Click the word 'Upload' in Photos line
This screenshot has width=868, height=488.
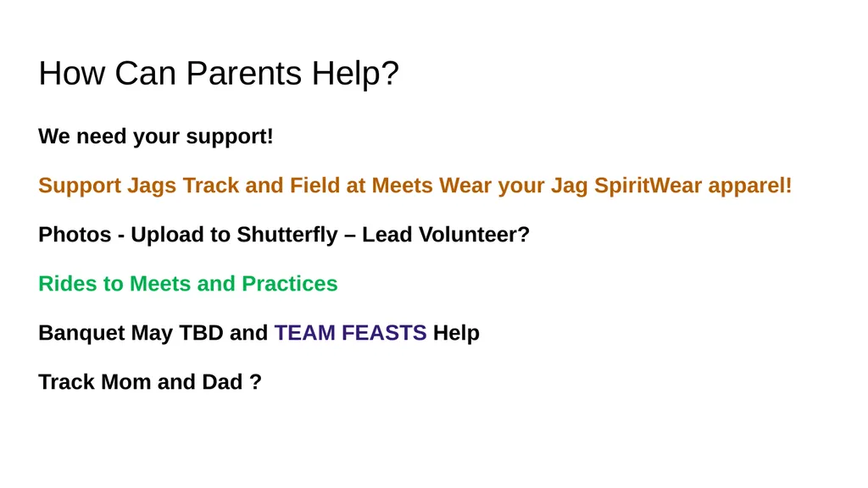coord(167,235)
